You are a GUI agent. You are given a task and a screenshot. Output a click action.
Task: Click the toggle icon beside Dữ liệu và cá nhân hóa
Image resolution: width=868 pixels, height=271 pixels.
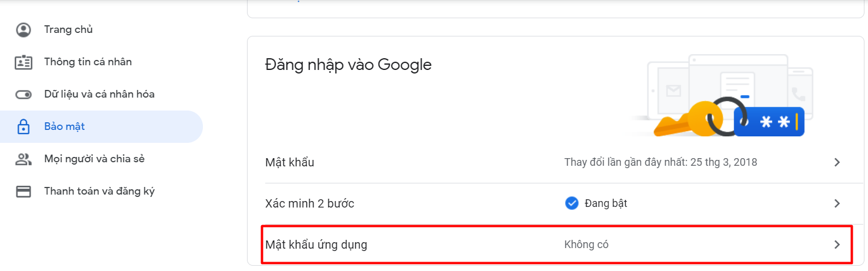click(x=24, y=95)
